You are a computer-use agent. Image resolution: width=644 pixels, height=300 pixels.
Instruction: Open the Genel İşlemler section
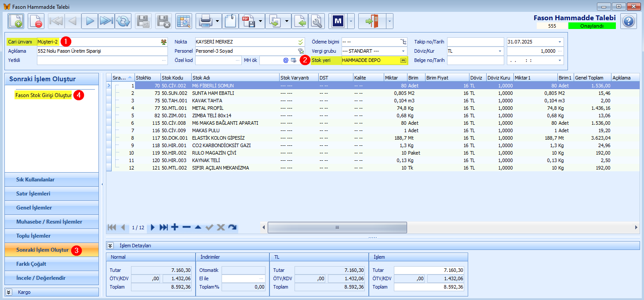[x=51, y=208]
